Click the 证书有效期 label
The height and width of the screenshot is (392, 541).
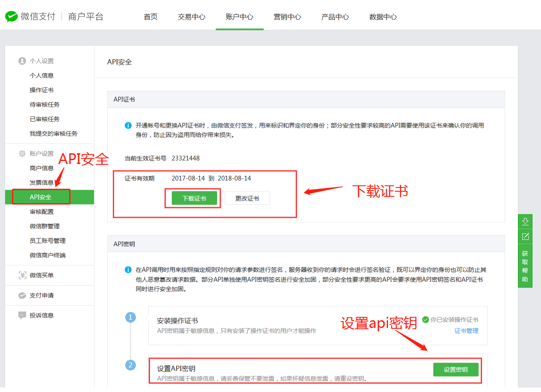click(139, 178)
